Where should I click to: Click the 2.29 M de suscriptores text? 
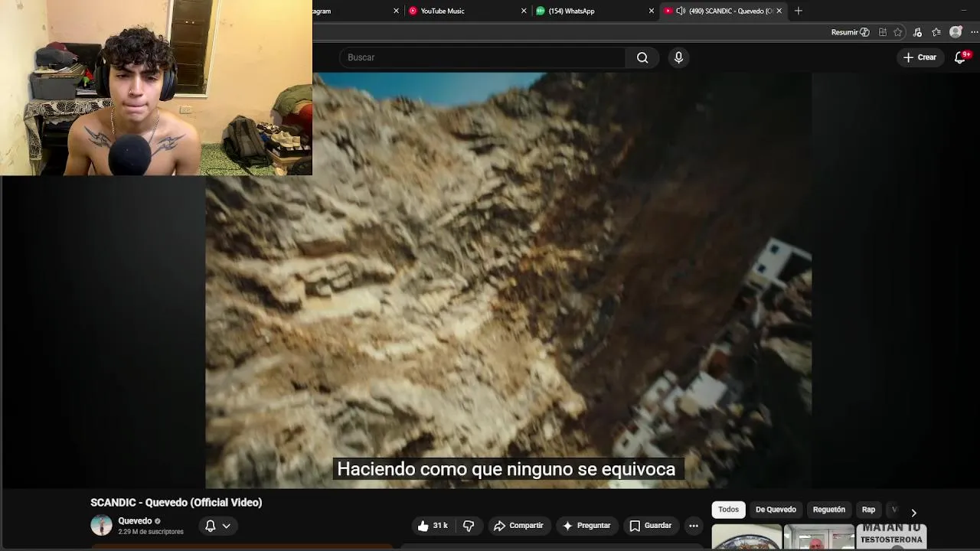point(151,532)
